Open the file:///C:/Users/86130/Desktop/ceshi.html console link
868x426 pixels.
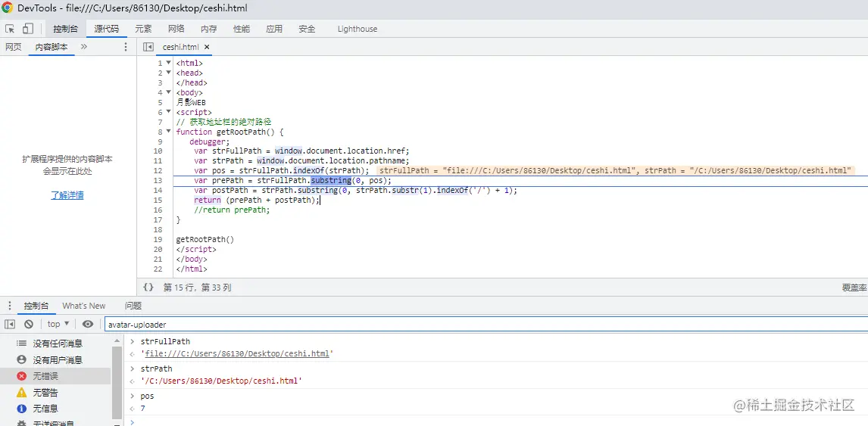point(236,353)
